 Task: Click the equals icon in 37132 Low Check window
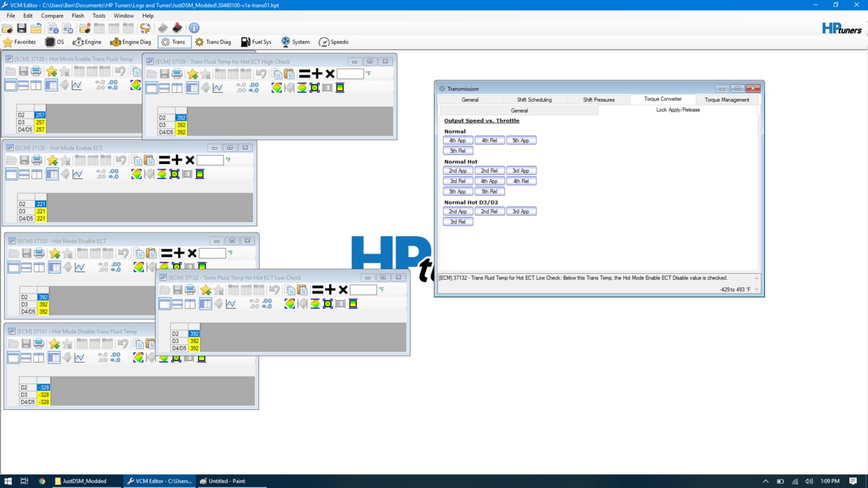coord(317,289)
